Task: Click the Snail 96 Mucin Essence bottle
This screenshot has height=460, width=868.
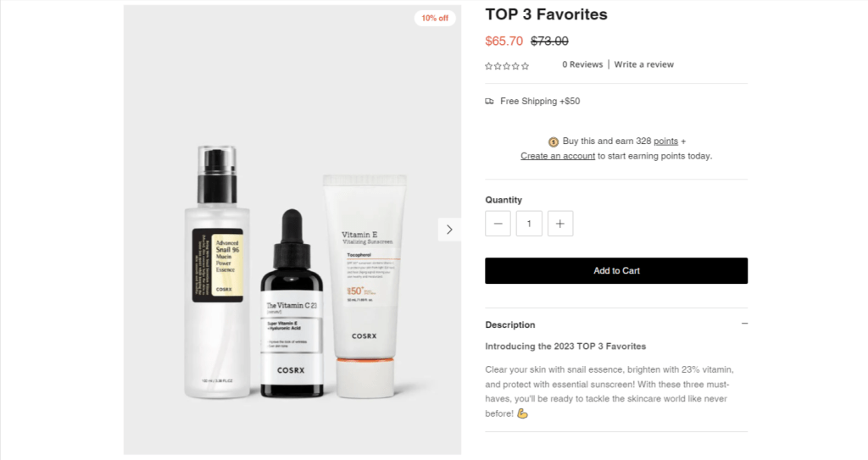Action: point(217,271)
